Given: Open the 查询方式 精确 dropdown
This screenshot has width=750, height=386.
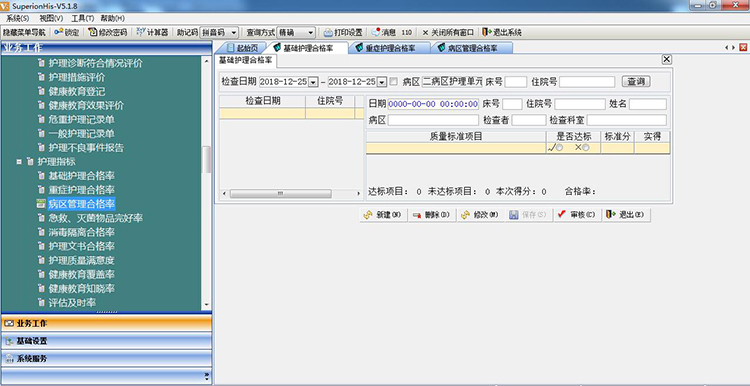Looking at the screenshot, I should click(297, 33).
